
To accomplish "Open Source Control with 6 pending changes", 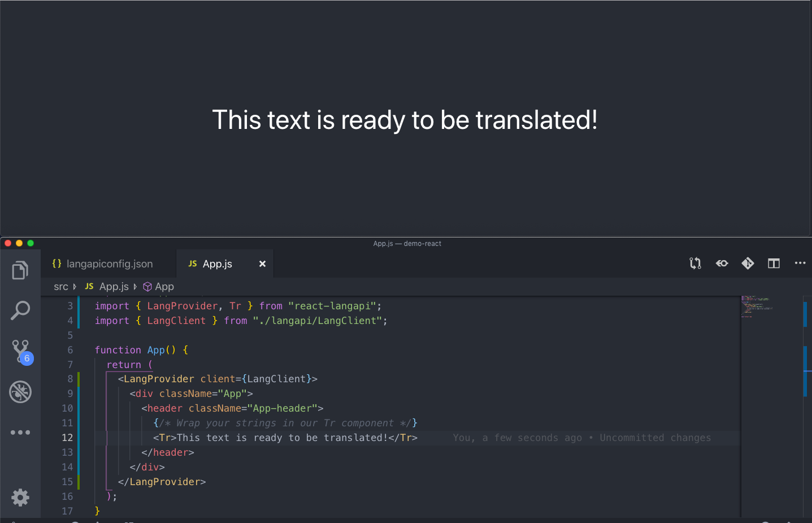I will (x=21, y=352).
